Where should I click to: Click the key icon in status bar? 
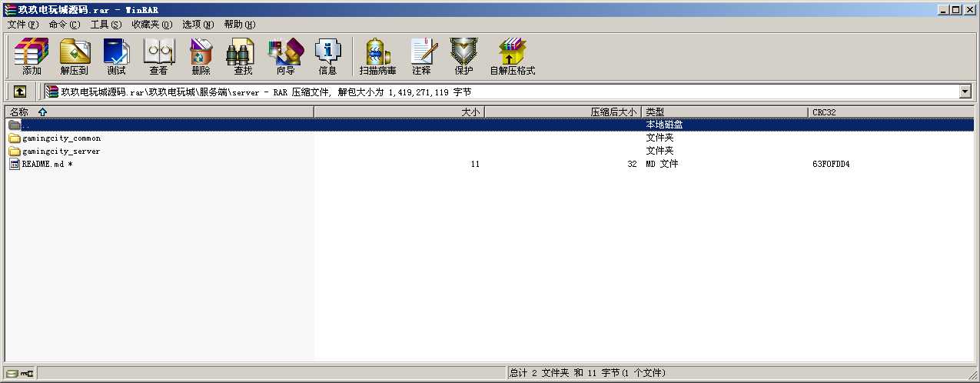[x=28, y=373]
